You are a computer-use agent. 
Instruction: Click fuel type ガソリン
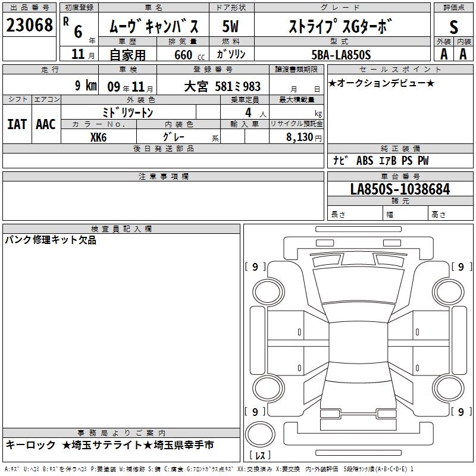231,54
